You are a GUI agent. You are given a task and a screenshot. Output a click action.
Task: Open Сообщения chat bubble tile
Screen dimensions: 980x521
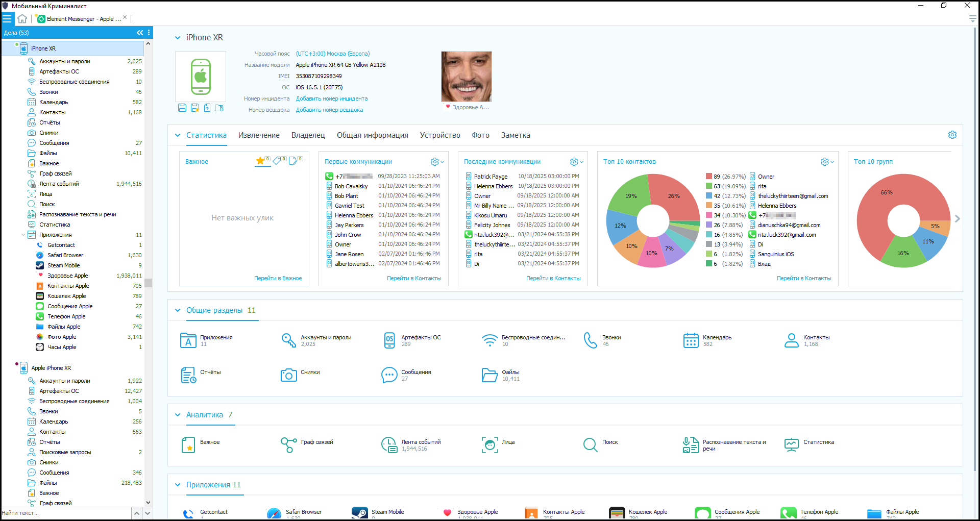pos(389,375)
